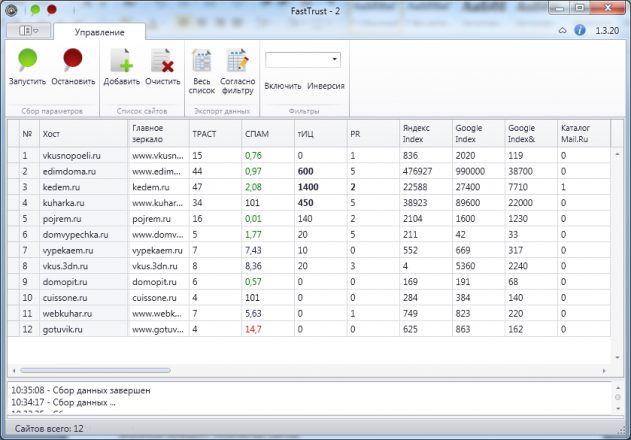Switch to the Управление tab
The width and height of the screenshot is (631, 440).
pyautogui.click(x=99, y=32)
